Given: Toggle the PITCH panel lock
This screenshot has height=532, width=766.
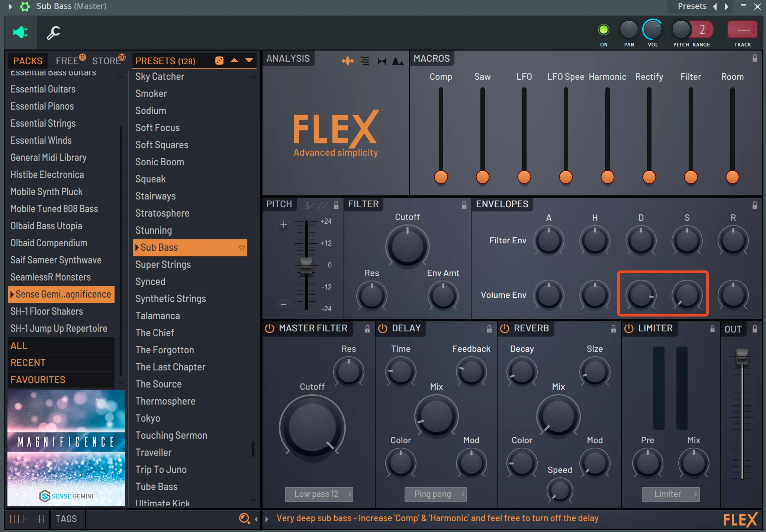Looking at the screenshot, I should point(336,205).
